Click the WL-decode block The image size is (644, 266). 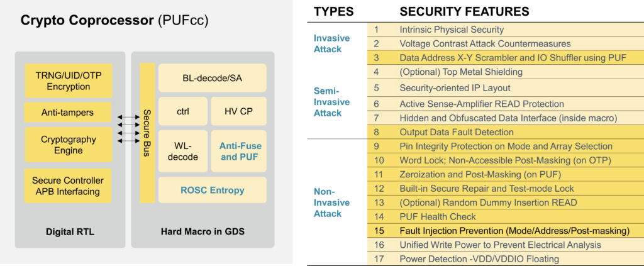182,151
